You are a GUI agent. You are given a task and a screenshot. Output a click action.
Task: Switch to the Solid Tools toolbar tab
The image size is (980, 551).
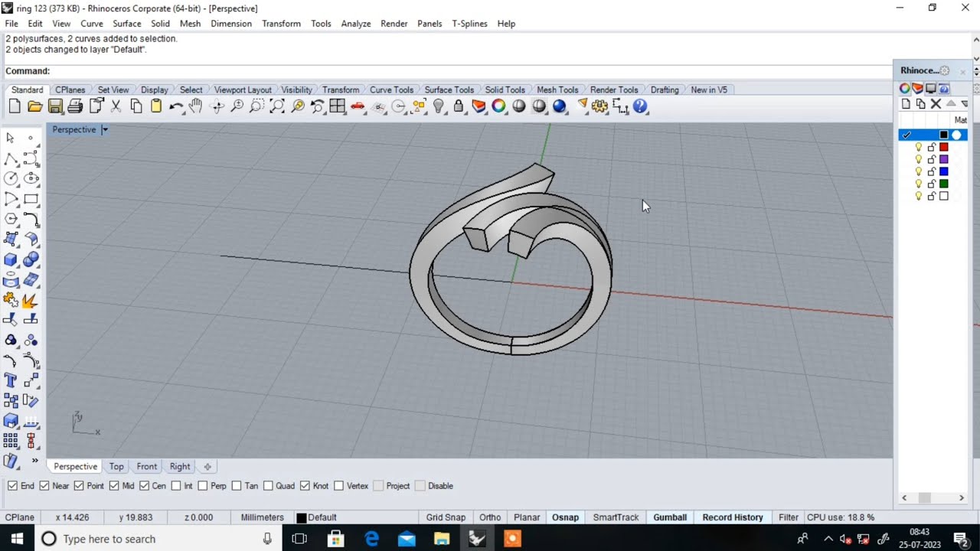pos(505,90)
